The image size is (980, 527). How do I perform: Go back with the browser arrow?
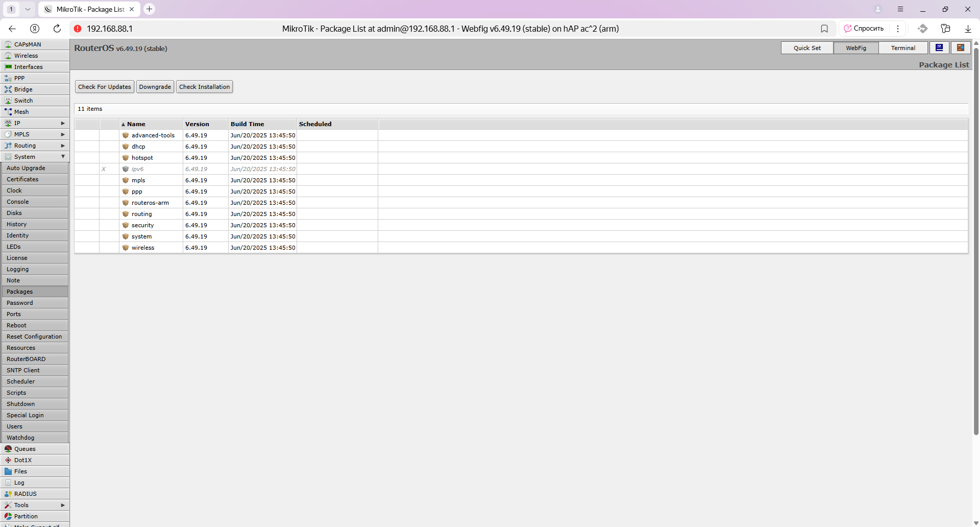[12, 29]
